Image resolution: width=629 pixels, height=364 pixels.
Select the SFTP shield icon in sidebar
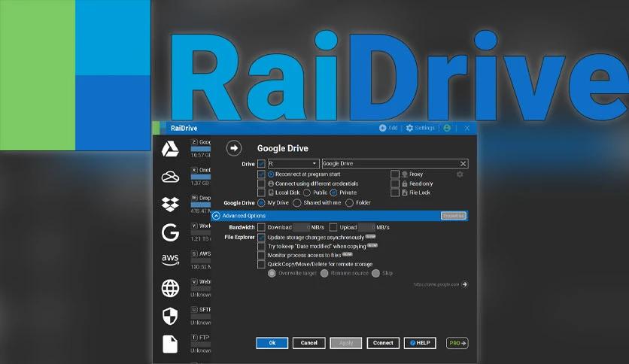tap(170, 317)
